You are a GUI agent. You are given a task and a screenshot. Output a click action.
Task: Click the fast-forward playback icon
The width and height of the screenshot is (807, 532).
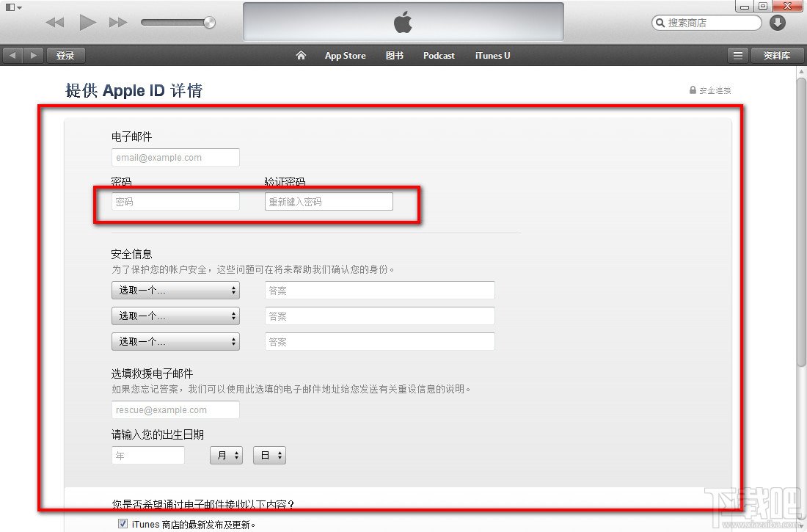point(117,22)
